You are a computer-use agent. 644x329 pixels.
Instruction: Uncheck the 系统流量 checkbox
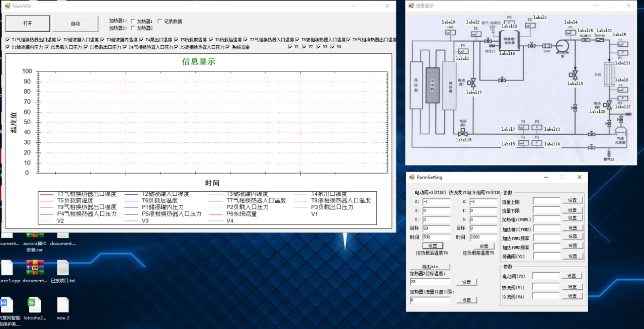(228, 47)
